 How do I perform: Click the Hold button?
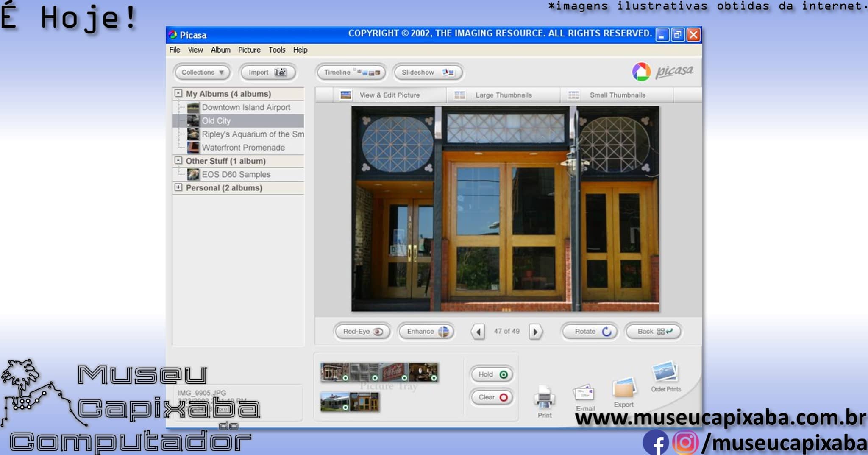[x=492, y=374]
